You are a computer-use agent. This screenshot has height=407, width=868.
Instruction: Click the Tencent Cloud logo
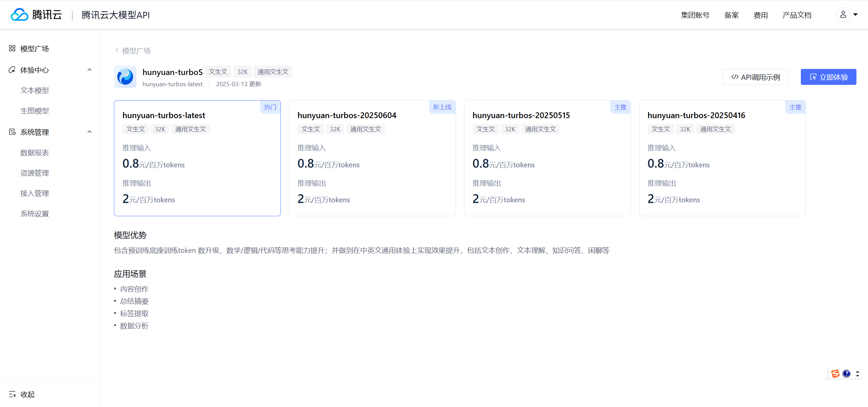click(x=19, y=14)
